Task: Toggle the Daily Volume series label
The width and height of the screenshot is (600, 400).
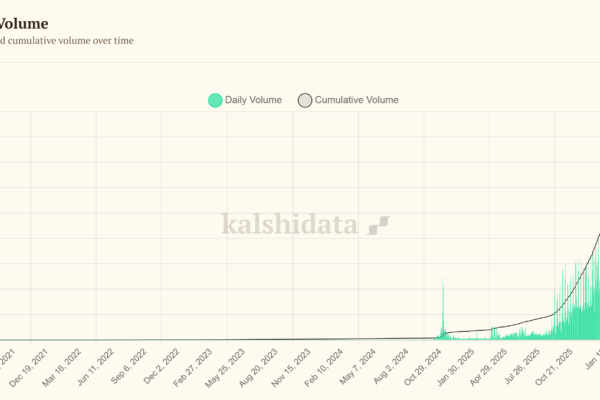Action: 253,100
